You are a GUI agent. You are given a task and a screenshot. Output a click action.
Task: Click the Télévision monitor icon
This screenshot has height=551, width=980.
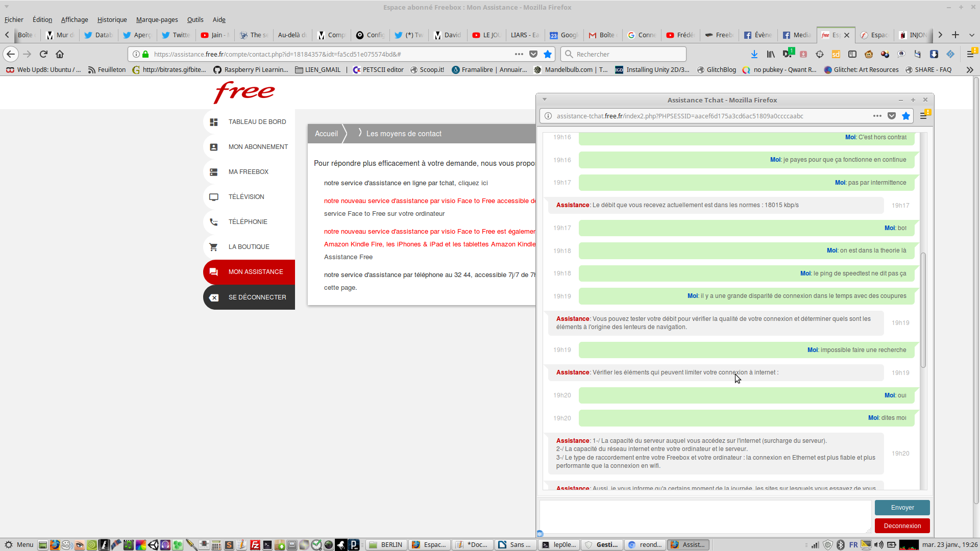[x=214, y=197]
